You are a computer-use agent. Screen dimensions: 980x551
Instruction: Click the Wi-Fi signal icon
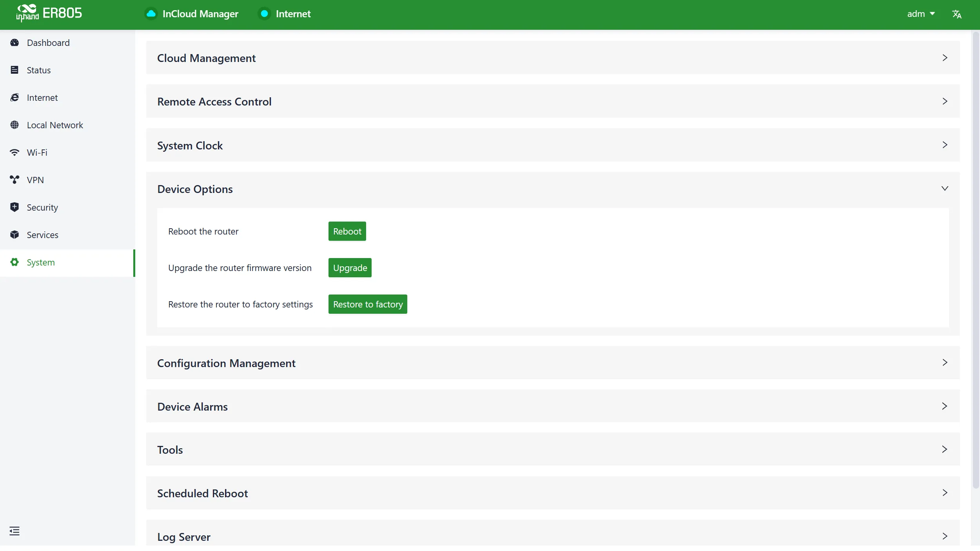point(15,153)
